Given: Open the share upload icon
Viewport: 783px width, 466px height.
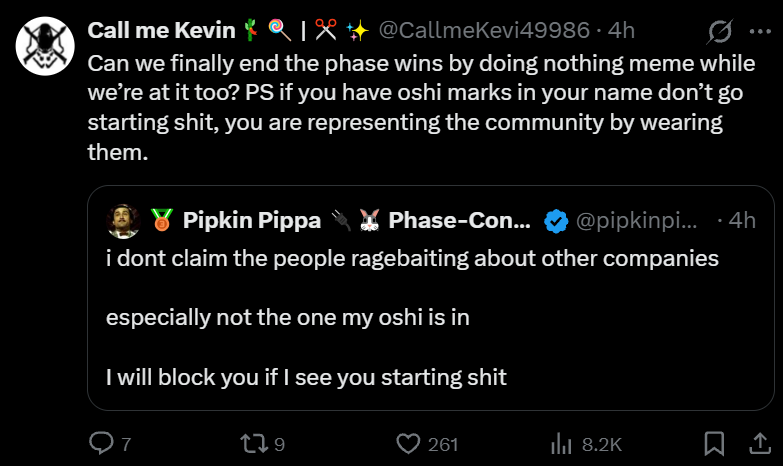Looking at the screenshot, I should [x=760, y=444].
